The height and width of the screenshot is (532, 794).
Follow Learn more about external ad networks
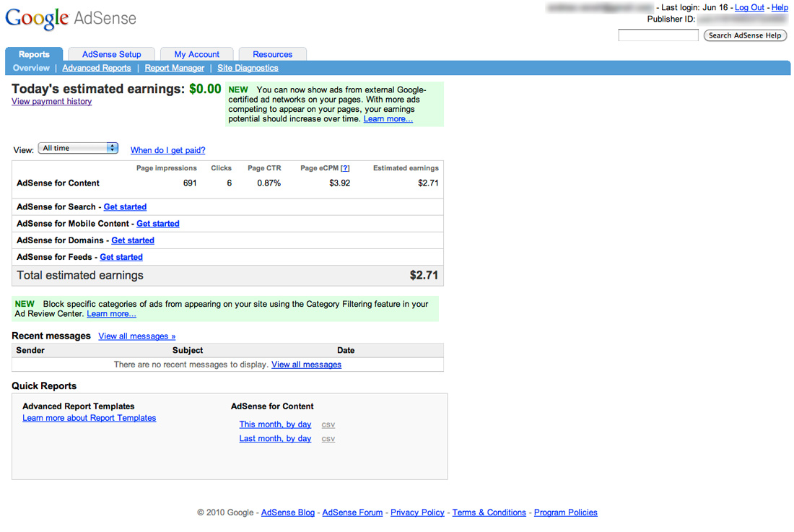[x=388, y=119]
